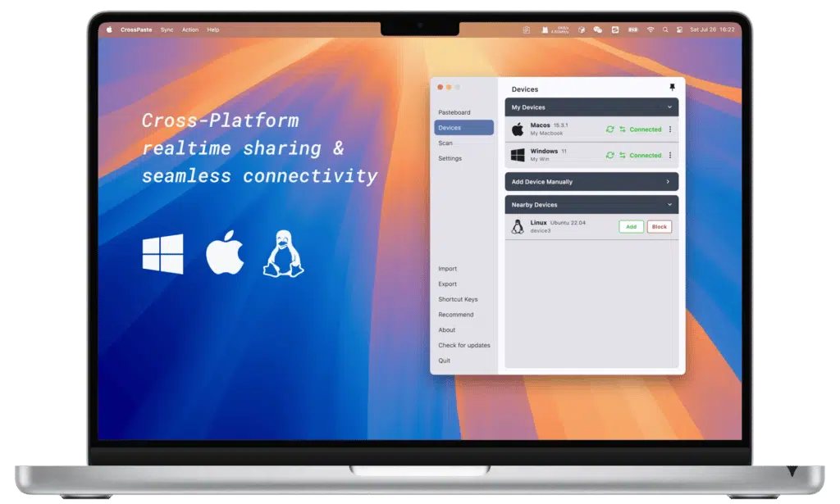Add the nearby Linux device
Viewport: 840px width, 504px height.
tap(631, 226)
